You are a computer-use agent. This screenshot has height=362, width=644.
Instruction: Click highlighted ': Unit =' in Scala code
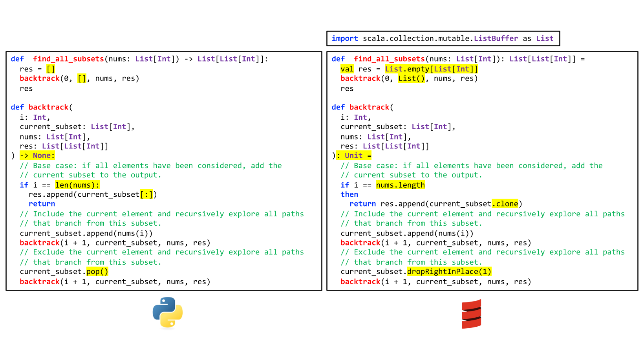[x=353, y=155]
